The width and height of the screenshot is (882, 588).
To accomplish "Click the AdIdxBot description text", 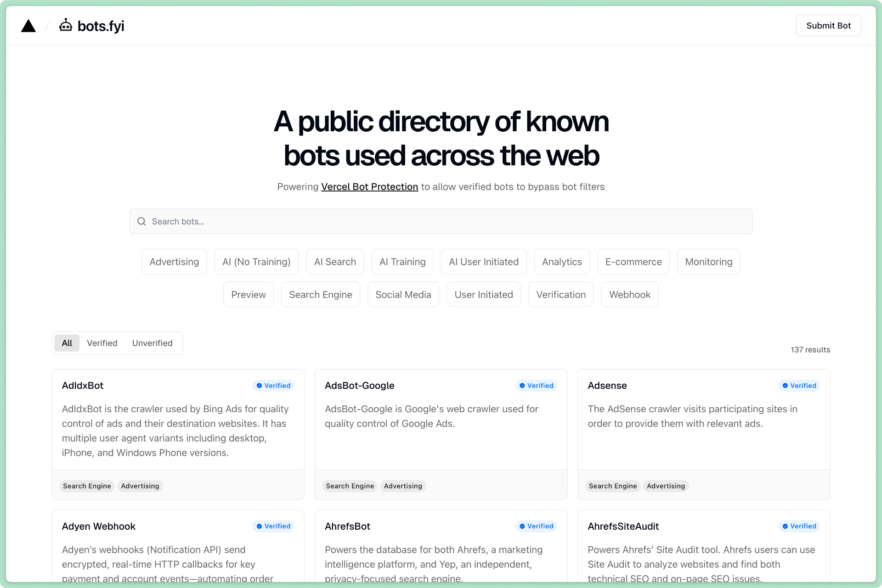I will coord(175,431).
